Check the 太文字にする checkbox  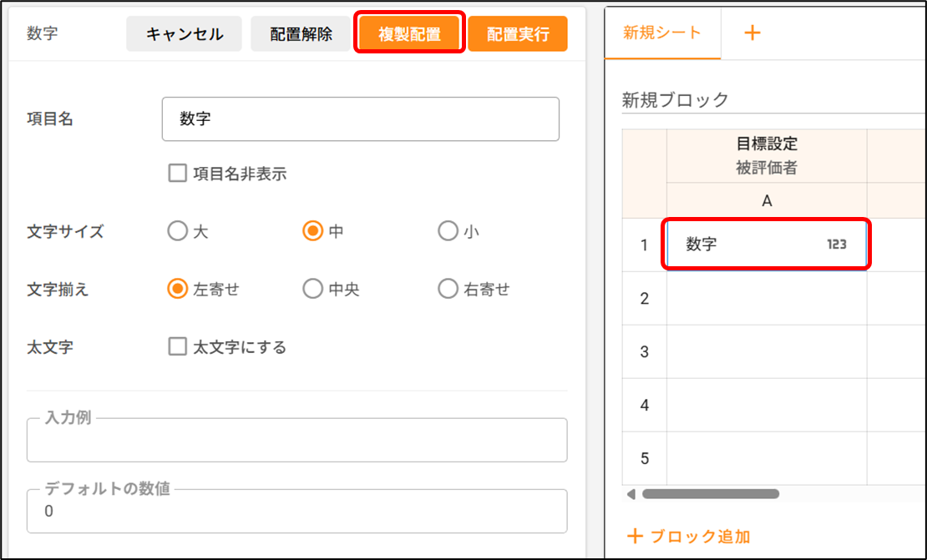tap(177, 346)
